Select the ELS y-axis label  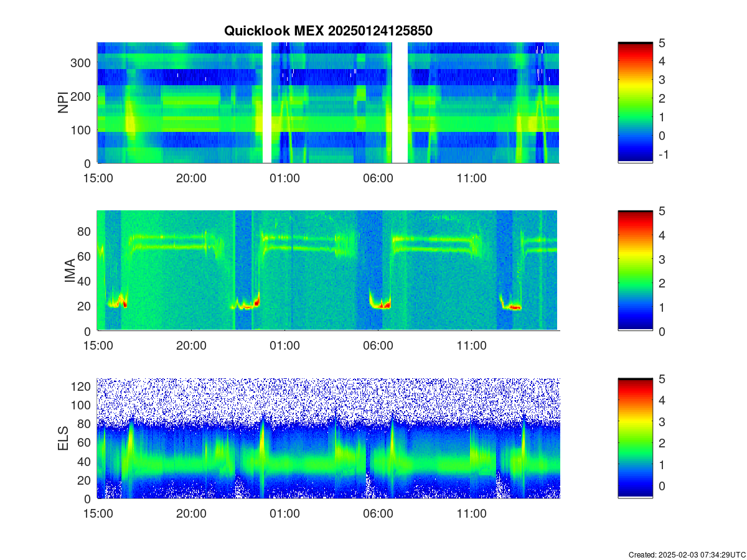point(63,439)
